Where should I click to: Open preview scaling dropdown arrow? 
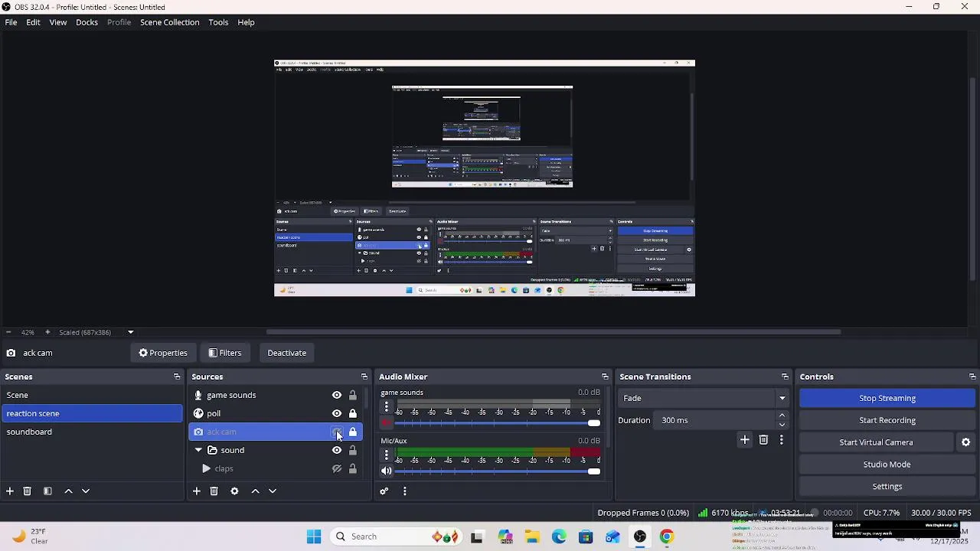(130, 332)
